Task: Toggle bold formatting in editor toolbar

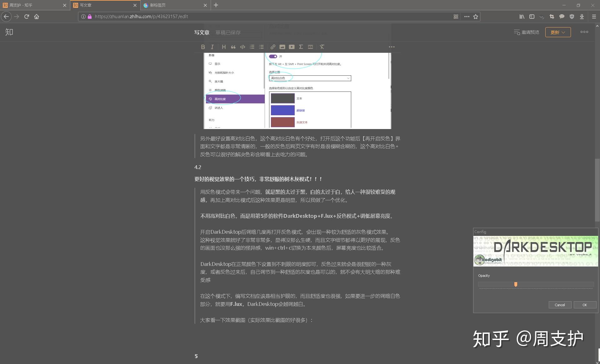Action: (203, 47)
